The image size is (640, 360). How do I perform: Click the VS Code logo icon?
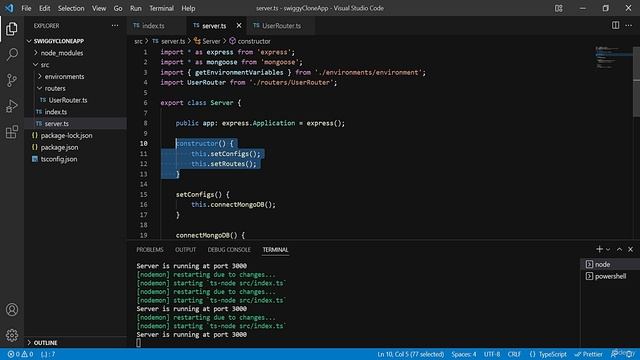tap(9, 8)
